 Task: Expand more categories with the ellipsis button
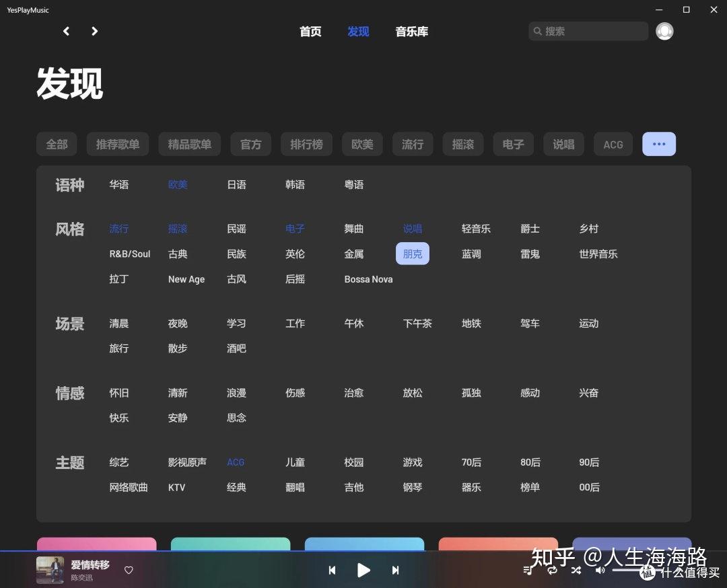coord(659,143)
